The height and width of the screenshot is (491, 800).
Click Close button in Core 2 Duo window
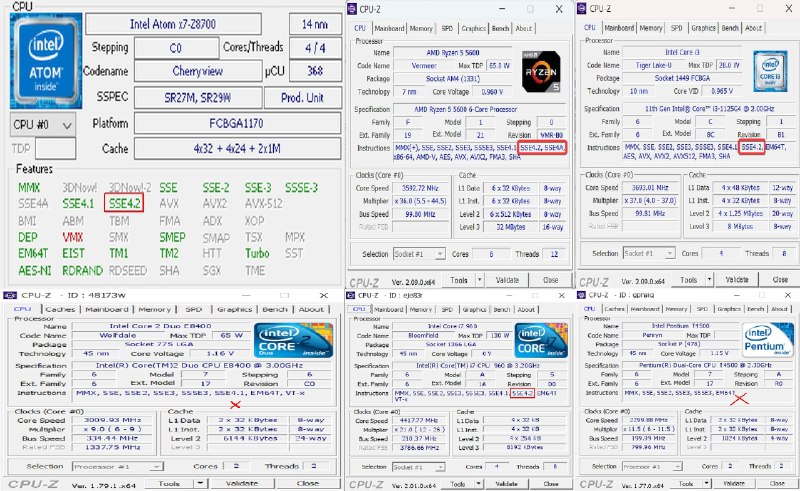click(308, 483)
